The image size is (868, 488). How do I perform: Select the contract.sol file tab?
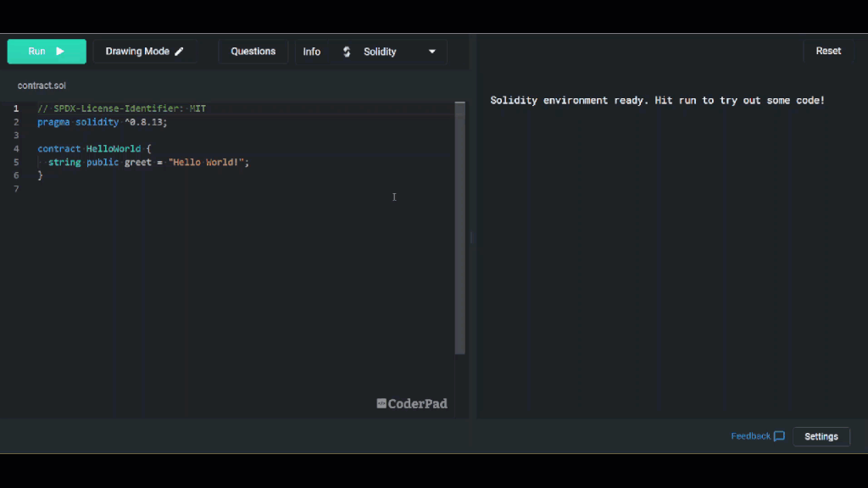42,86
